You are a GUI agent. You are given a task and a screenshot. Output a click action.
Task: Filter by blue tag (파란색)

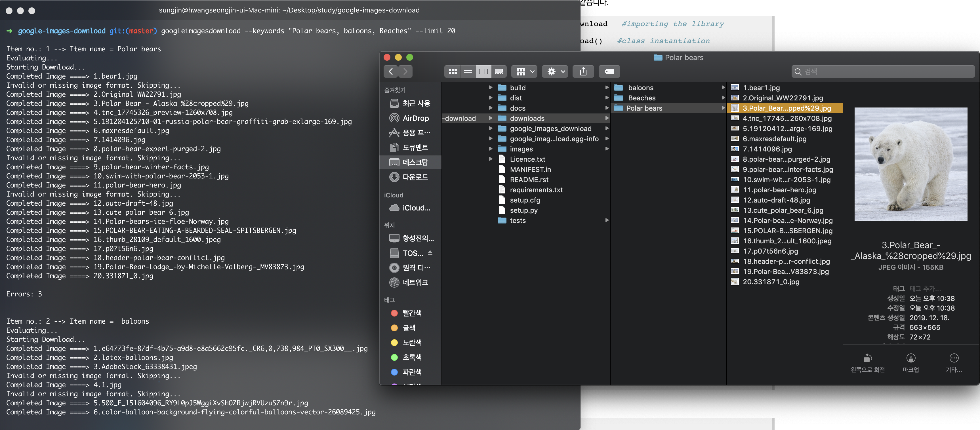pyautogui.click(x=411, y=372)
